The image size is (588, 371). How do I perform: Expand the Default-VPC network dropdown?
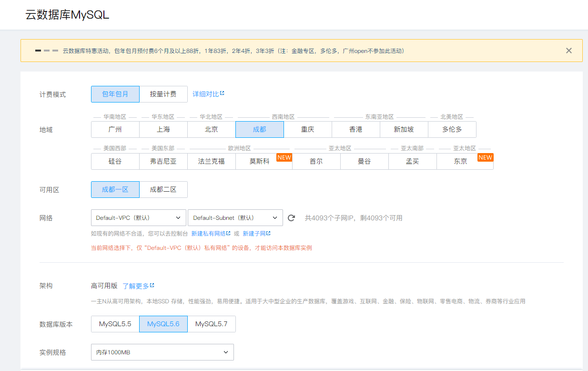(x=138, y=218)
